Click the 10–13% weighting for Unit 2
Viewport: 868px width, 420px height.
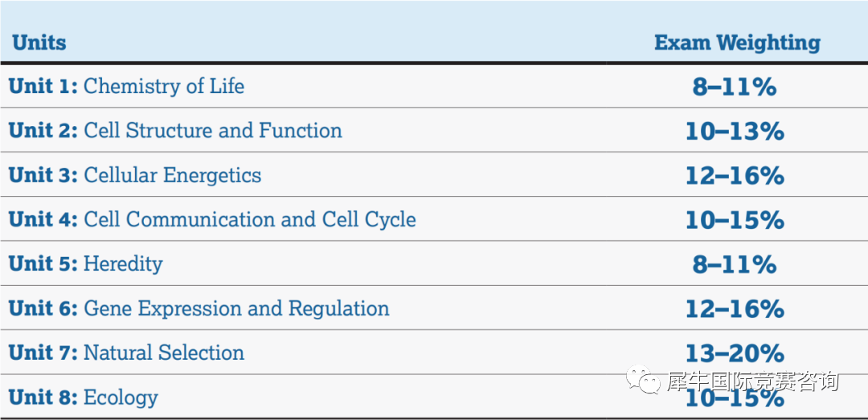(735, 131)
